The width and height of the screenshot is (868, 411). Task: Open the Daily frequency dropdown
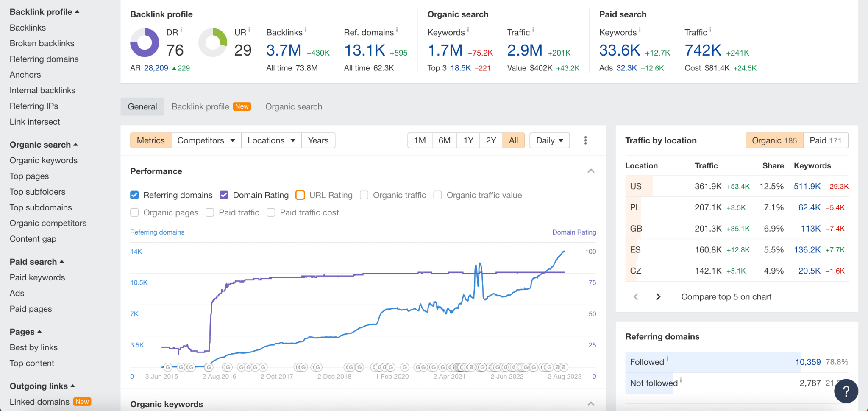pyautogui.click(x=549, y=140)
